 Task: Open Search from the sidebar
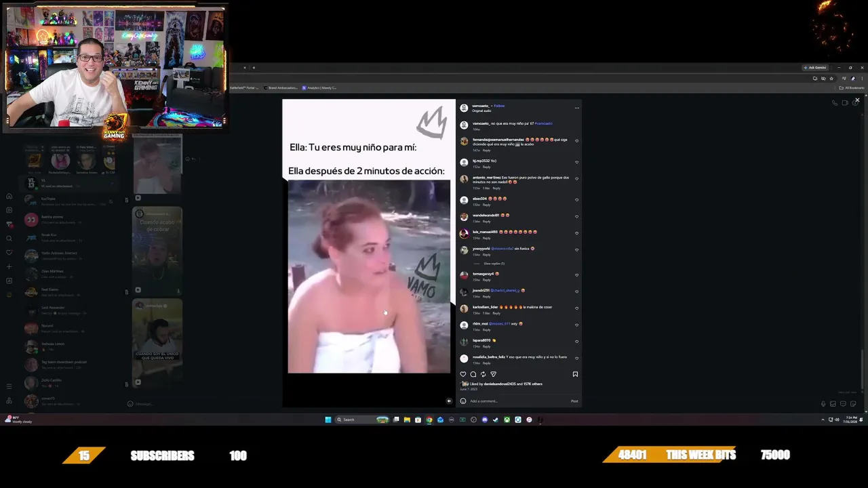tap(9, 239)
